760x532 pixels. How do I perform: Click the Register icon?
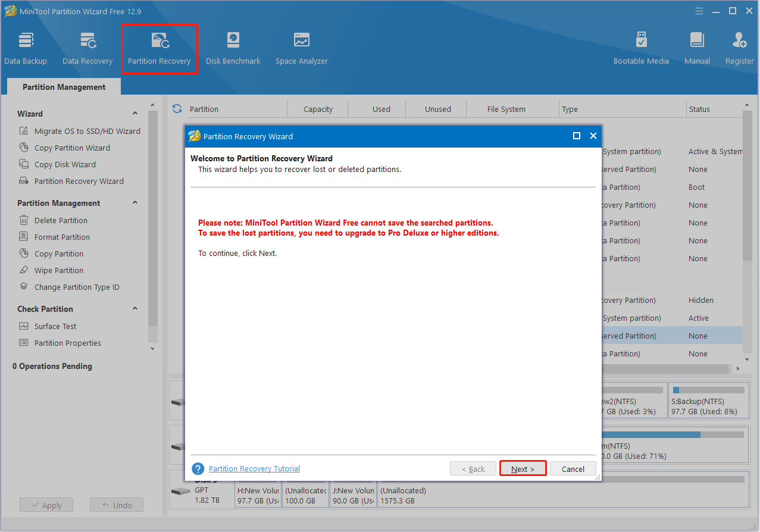point(739,46)
